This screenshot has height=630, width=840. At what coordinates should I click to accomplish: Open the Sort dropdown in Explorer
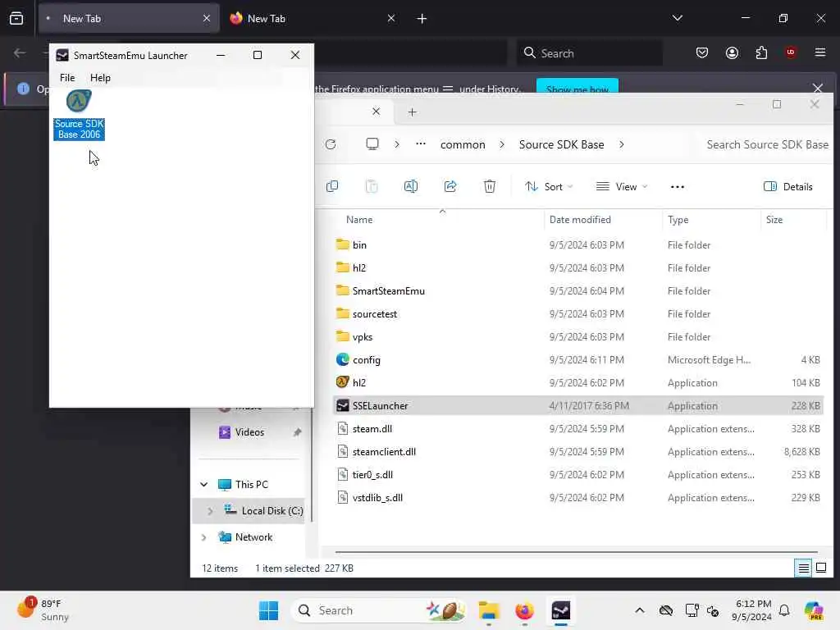(x=549, y=186)
